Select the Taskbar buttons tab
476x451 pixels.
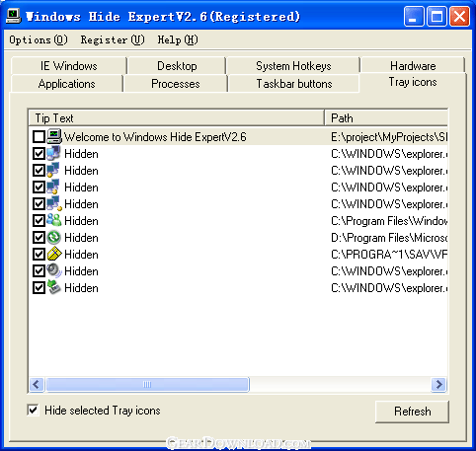[294, 84]
